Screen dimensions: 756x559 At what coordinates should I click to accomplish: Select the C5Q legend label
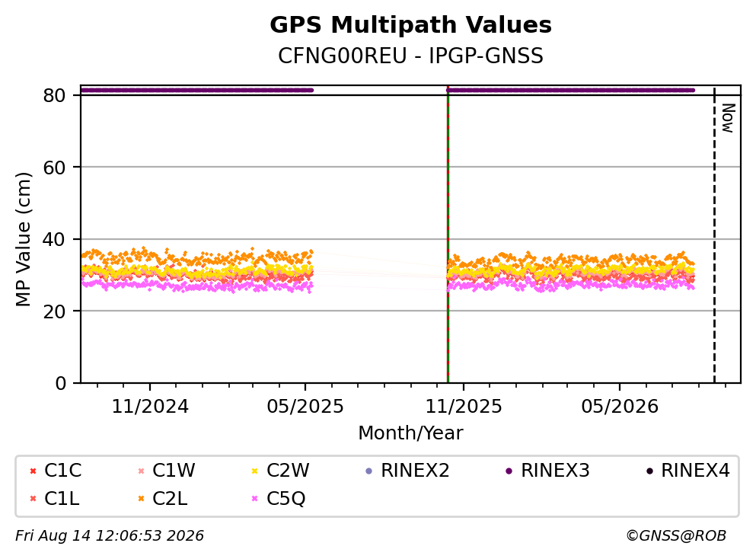tap(286, 499)
